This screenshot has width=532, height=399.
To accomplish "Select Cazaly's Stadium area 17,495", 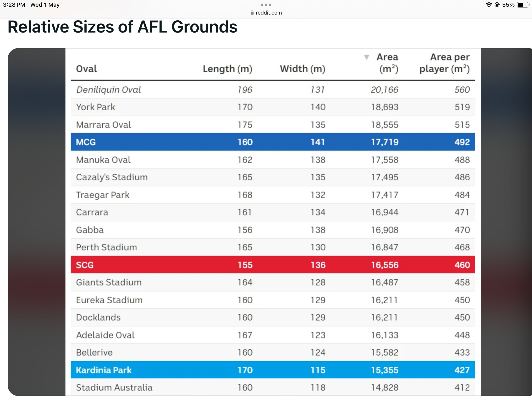I will coord(385,177).
